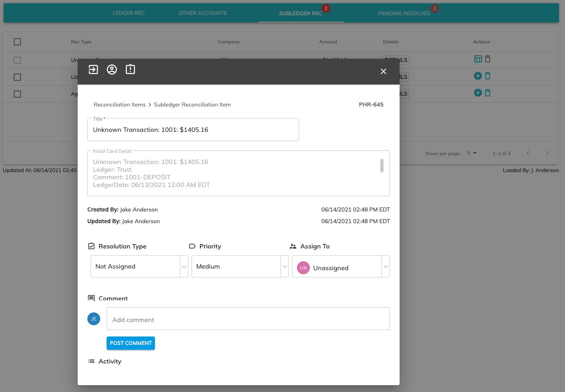
Task: Click the table view icon in first row actions
Action: (x=478, y=59)
